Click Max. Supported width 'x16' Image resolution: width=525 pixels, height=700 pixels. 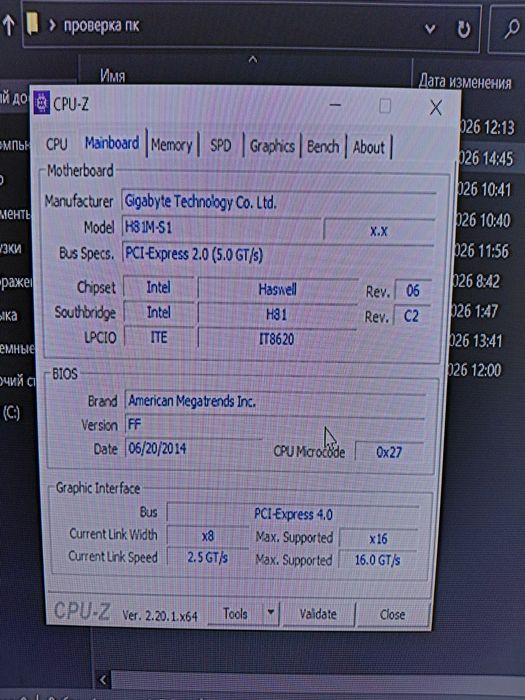pyautogui.click(x=378, y=539)
